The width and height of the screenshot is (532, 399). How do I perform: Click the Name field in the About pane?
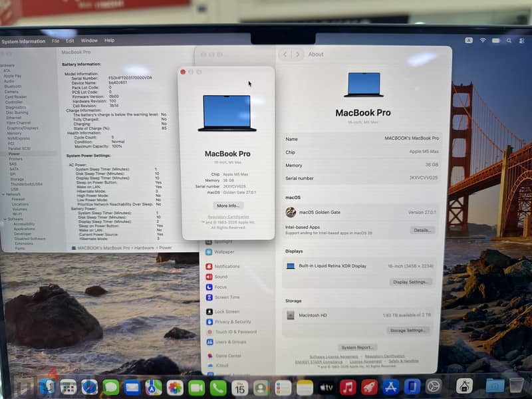coord(362,139)
